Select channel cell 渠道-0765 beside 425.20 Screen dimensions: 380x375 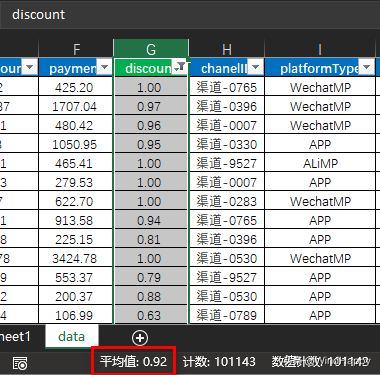227,87
